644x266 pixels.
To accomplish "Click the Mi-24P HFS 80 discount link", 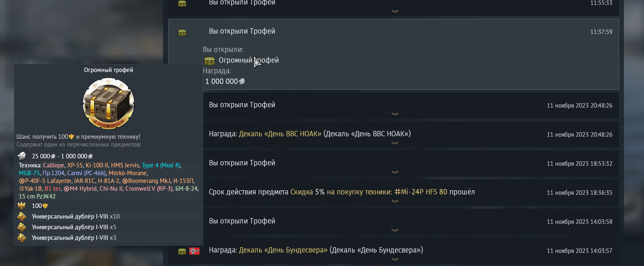I will [421, 192].
